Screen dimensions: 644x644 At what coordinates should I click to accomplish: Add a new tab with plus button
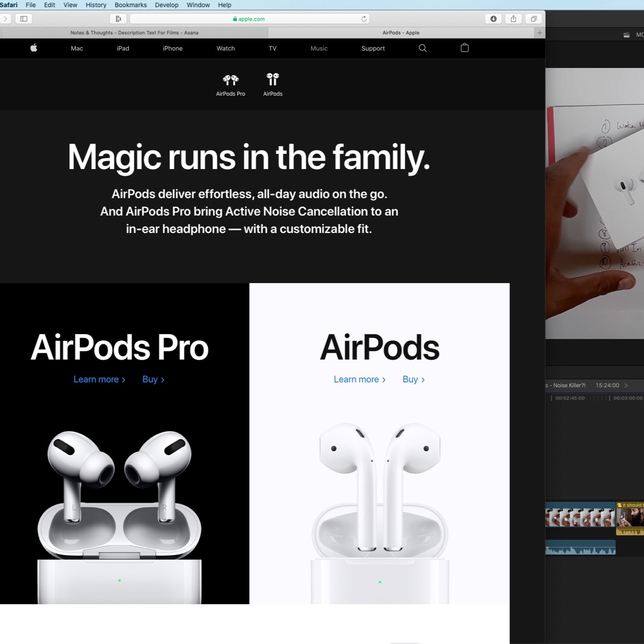click(x=539, y=33)
